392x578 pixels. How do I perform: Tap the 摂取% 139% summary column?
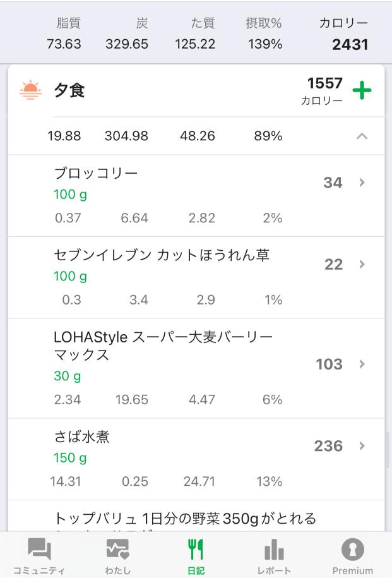(x=264, y=33)
